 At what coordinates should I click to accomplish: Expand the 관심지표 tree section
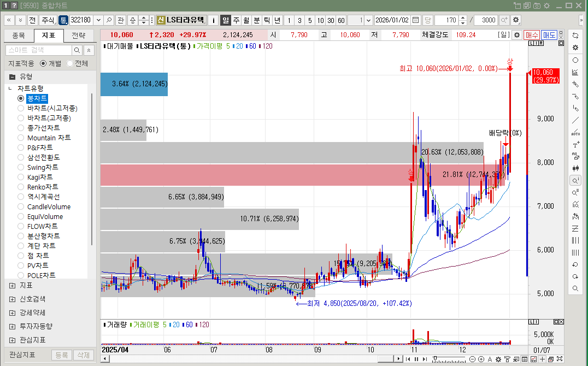pos(13,340)
